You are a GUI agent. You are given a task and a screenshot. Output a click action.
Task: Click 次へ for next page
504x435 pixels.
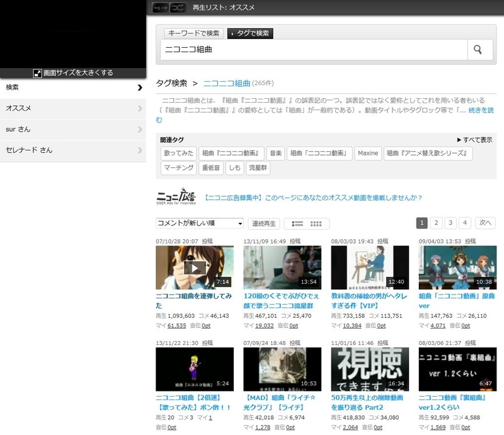coord(485,223)
